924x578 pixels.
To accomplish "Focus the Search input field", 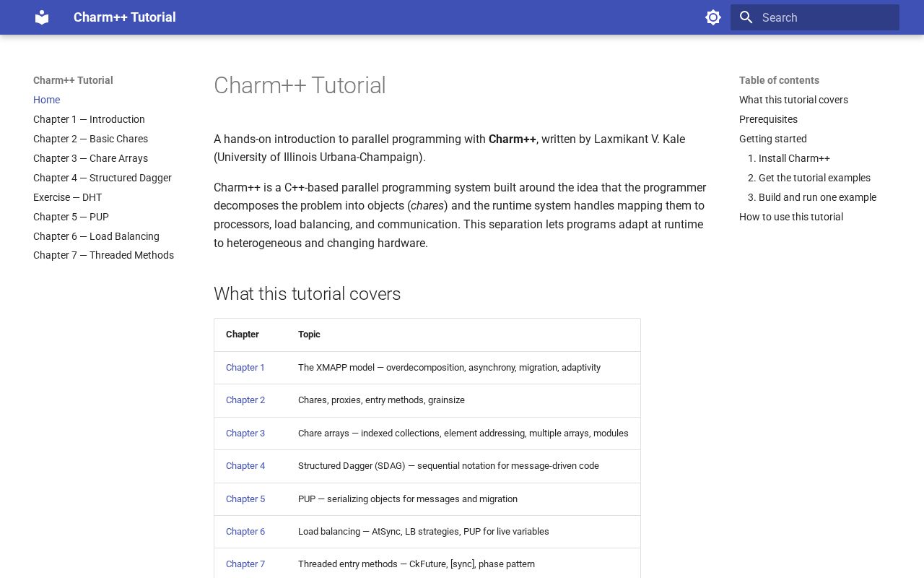I will pos(815,17).
